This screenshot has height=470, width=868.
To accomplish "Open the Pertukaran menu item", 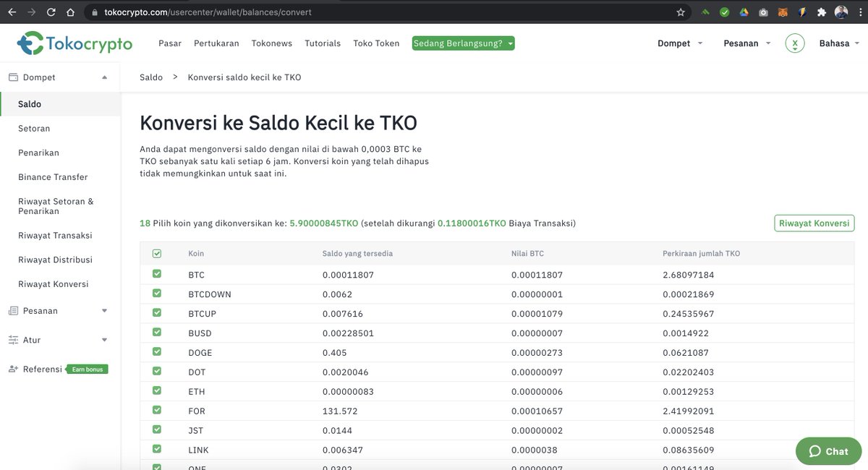I will point(216,43).
